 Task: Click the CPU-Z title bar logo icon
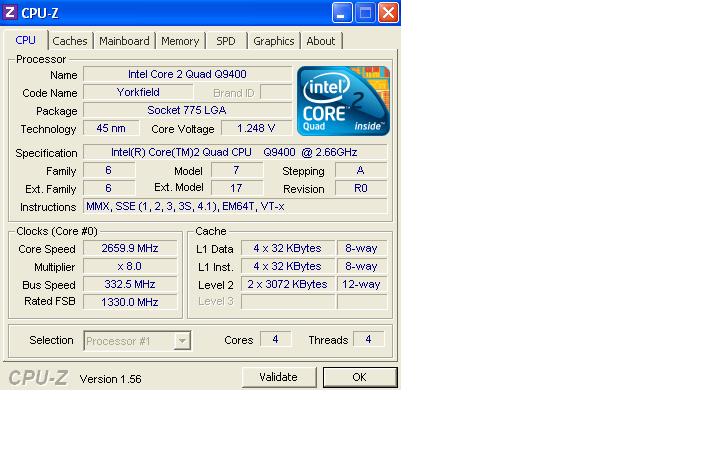coord(10,12)
